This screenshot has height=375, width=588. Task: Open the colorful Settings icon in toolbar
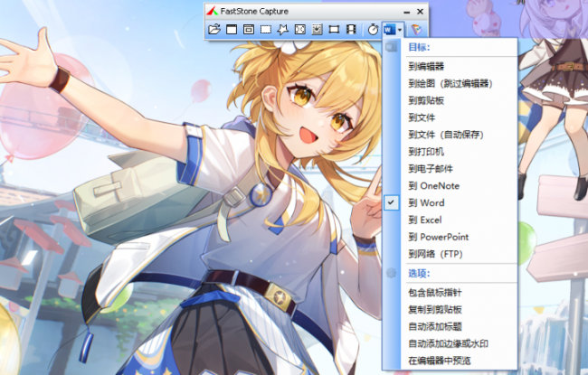pos(416,29)
